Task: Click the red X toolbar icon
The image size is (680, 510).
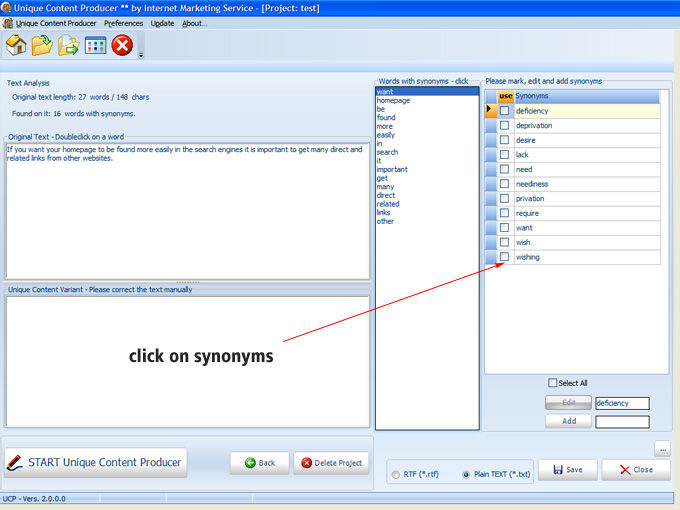Action: (x=122, y=45)
